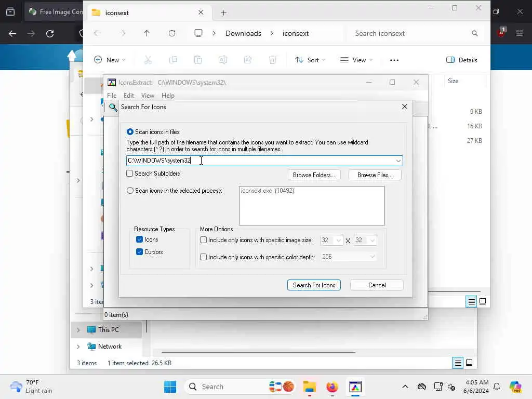Open IconsExtract from the taskbar
Viewport: 532px width, 399px height.
[355, 387]
